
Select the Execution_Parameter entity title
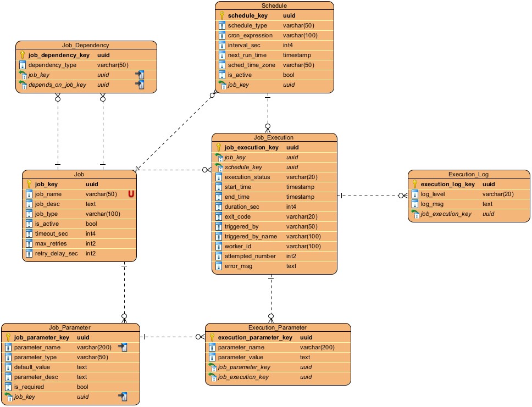click(278, 327)
